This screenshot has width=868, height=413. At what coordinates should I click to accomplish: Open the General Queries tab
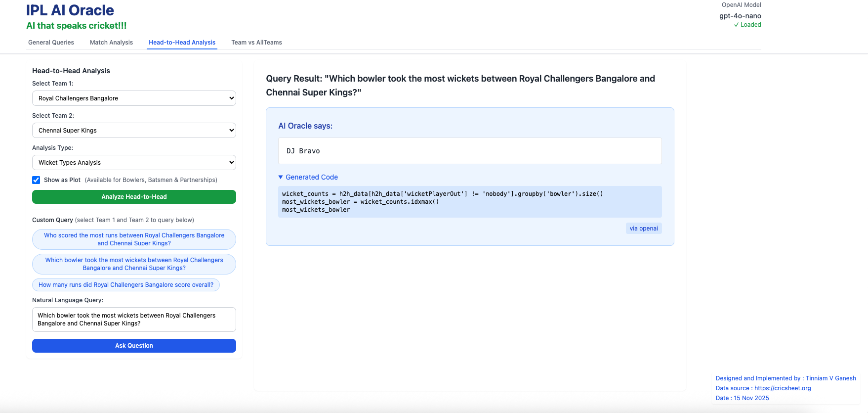51,43
